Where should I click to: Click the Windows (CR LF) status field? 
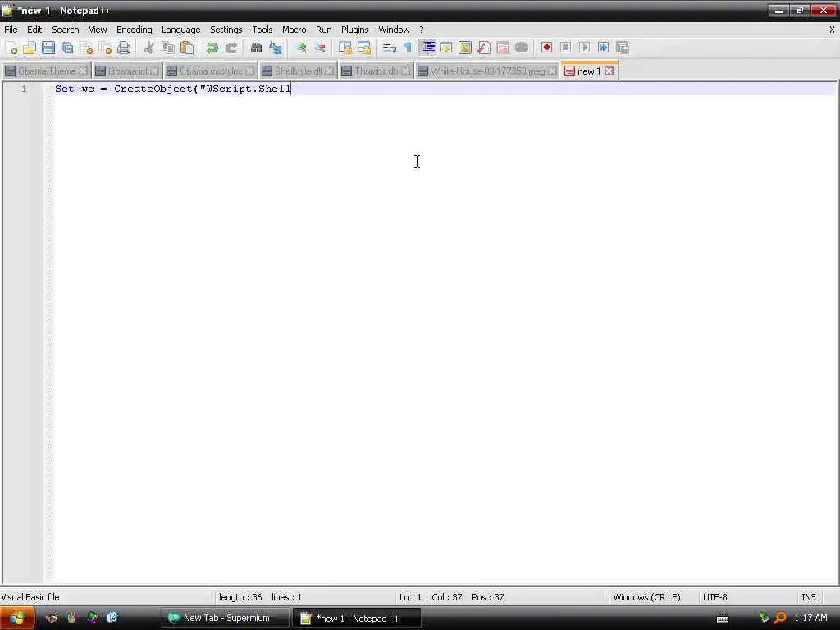(x=646, y=597)
